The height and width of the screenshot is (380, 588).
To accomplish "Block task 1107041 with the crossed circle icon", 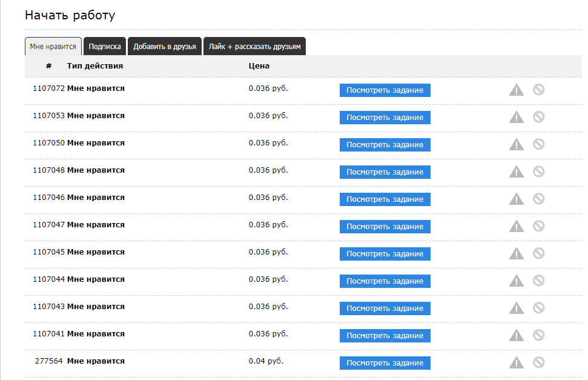I will point(538,335).
